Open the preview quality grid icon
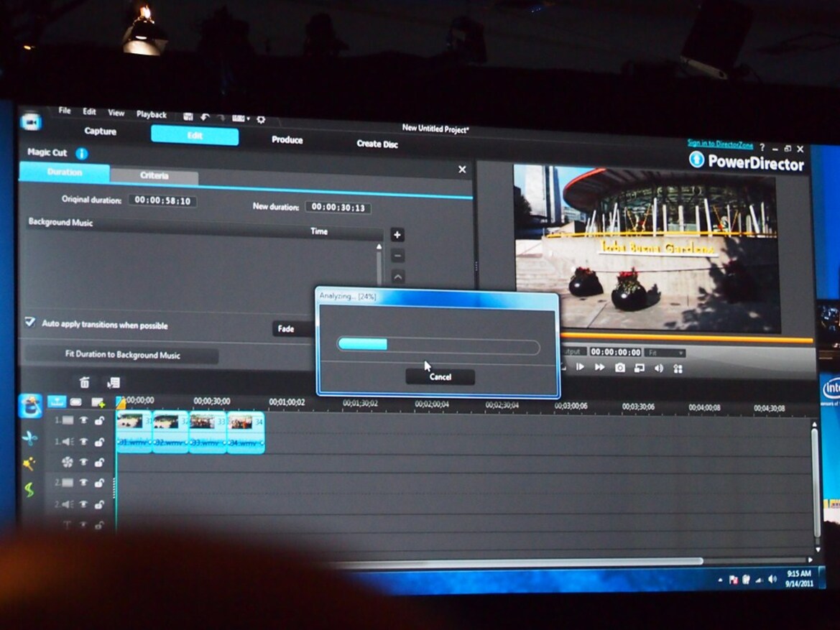This screenshot has height=630, width=840. pyautogui.click(x=678, y=369)
